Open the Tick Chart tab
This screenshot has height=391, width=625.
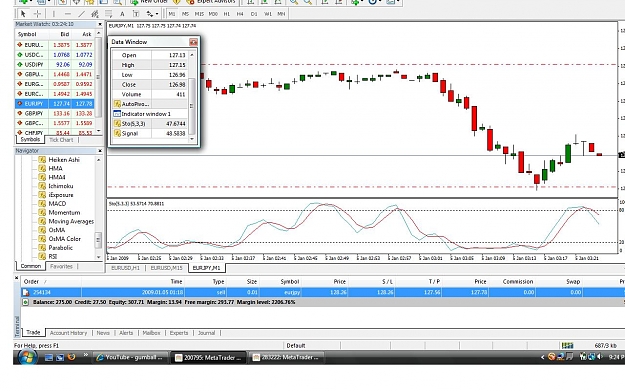tap(61, 140)
